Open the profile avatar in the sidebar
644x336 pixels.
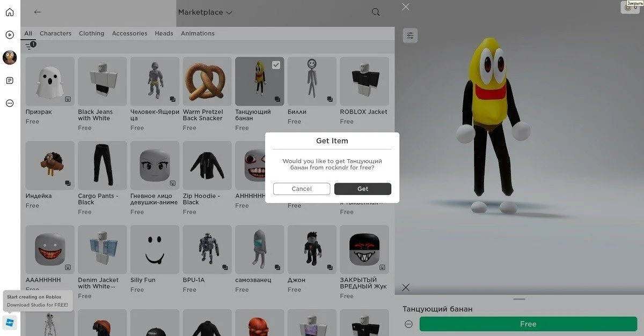[x=10, y=57]
